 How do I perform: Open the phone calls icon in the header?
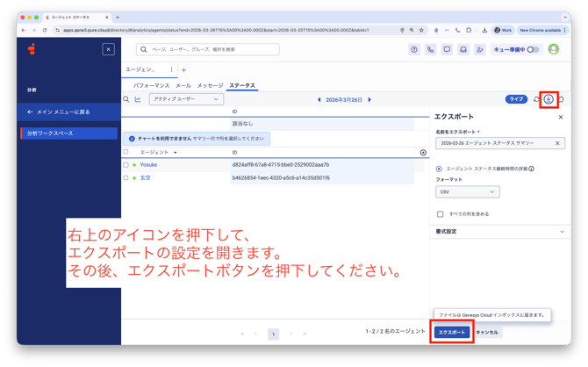(431, 49)
